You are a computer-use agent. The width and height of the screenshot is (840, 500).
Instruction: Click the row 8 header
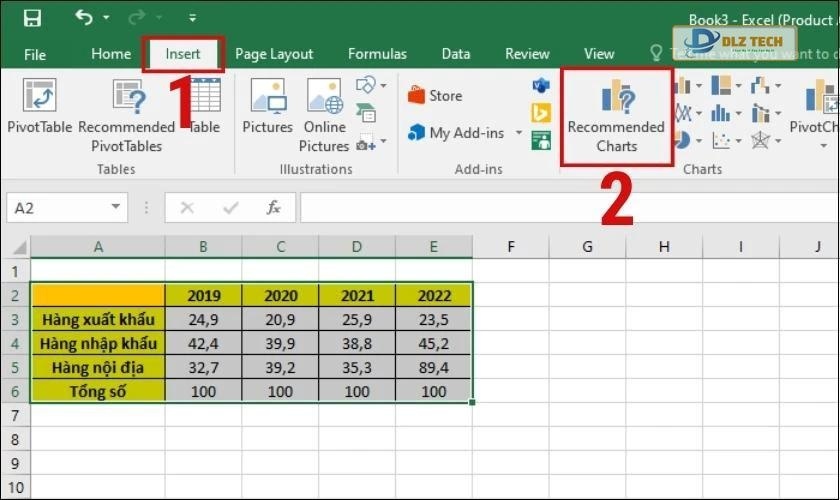click(x=15, y=439)
